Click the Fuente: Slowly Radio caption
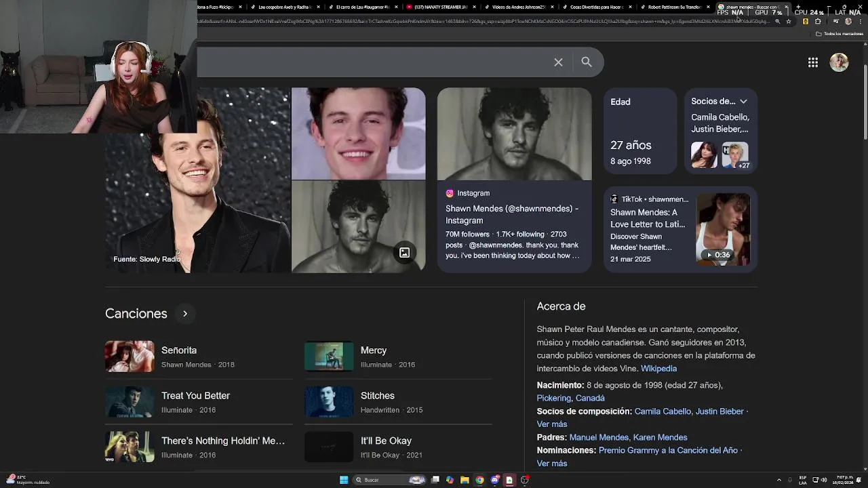This screenshot has height=488, width=868. click(147, 259)
